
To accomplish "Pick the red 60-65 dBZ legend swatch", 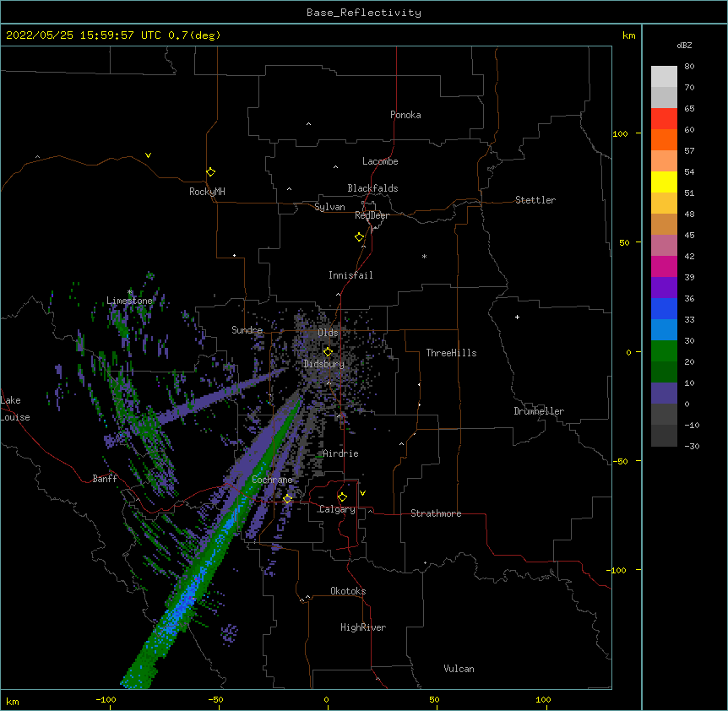I will 664,119.
